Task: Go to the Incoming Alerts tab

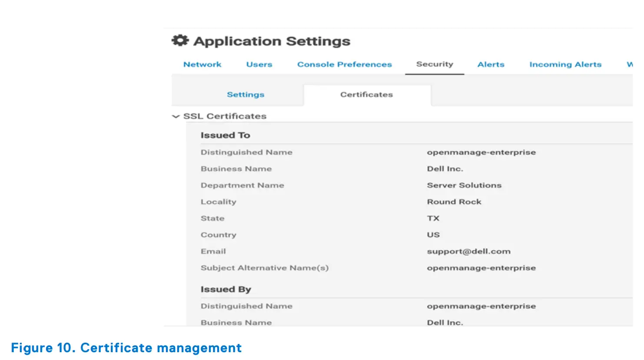Action: point(565,64)
